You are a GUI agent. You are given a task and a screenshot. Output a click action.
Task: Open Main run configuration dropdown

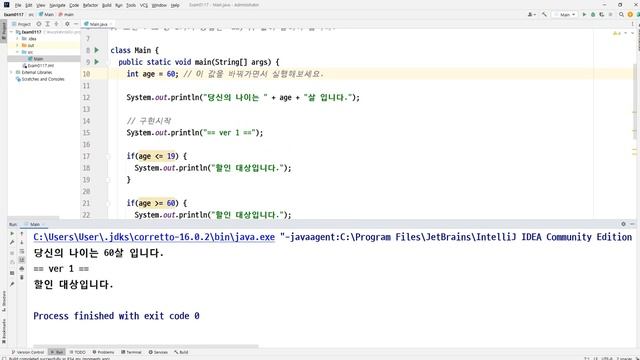point(565,14)
